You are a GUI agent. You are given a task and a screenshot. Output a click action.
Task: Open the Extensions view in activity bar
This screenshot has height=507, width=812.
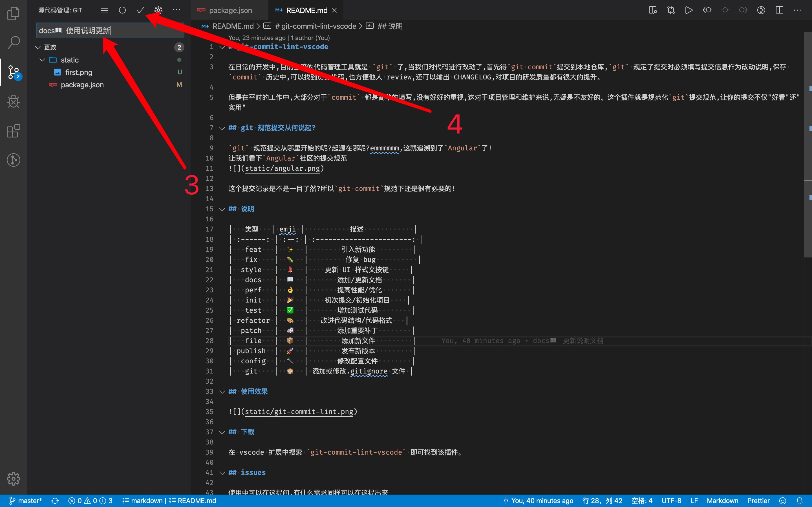14,131
